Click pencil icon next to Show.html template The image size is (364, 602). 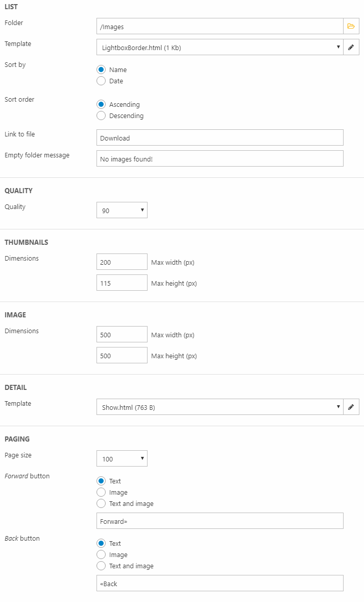tap(351, 407)
